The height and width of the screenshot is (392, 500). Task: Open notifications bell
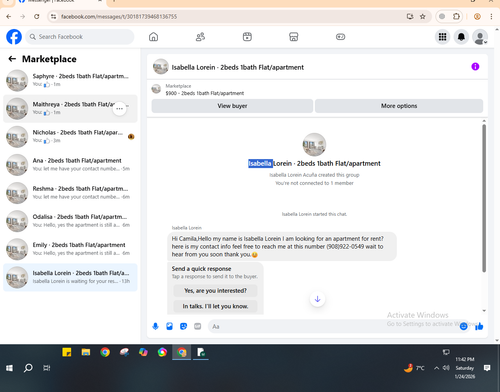click(x=461, y=37)
